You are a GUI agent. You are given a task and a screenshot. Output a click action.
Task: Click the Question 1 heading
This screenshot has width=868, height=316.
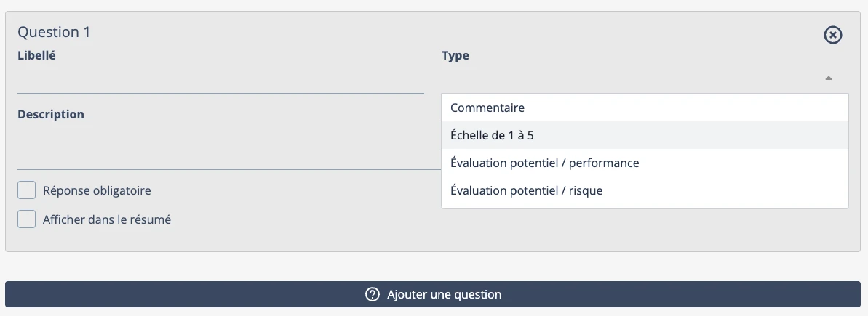54,32
